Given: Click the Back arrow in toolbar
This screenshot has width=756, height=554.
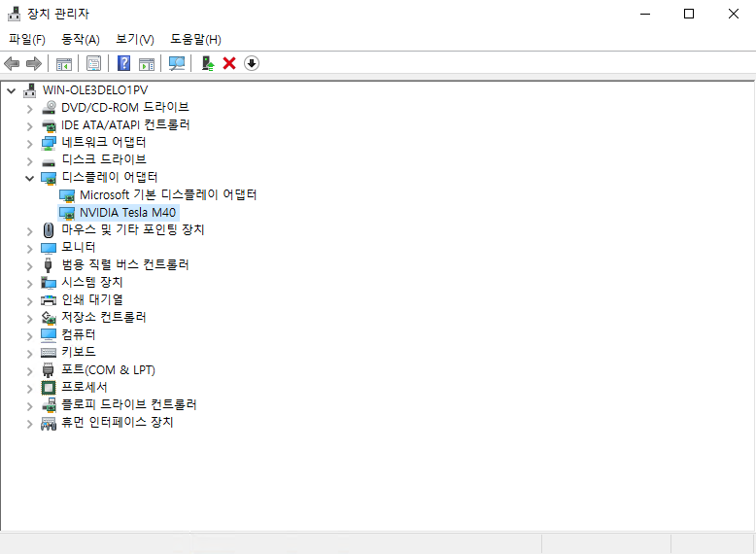Looking at the screenshot, I should click(x=12, y=63).
